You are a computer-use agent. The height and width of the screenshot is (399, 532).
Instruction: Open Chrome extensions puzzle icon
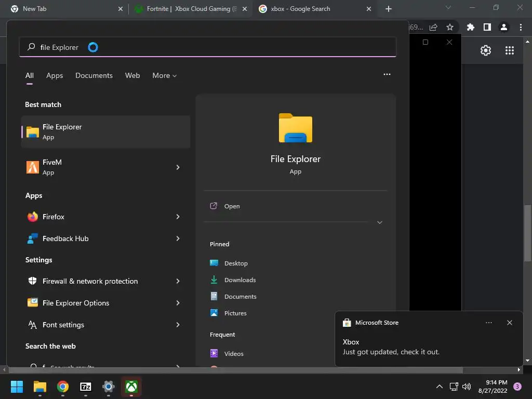470,27
